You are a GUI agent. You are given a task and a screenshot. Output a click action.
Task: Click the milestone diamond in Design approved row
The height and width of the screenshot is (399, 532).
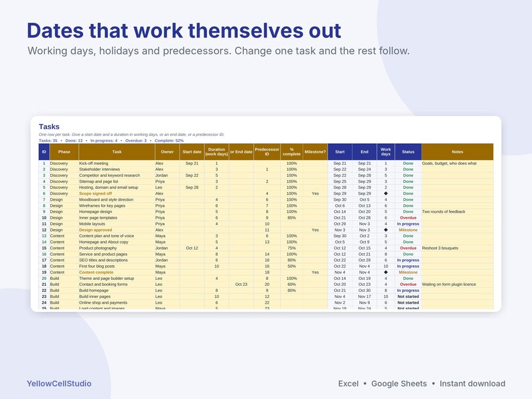click(386, 230)
